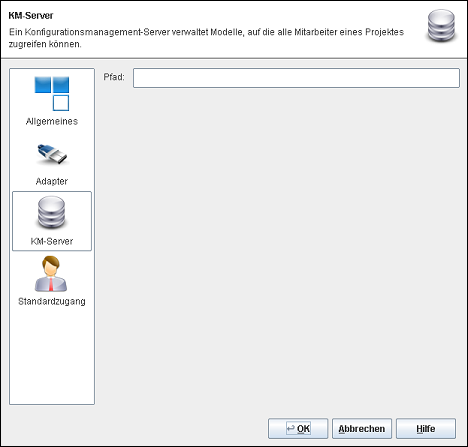Confirm the dialog with OK
The image size is (468, 447).
tap(298, 429)
